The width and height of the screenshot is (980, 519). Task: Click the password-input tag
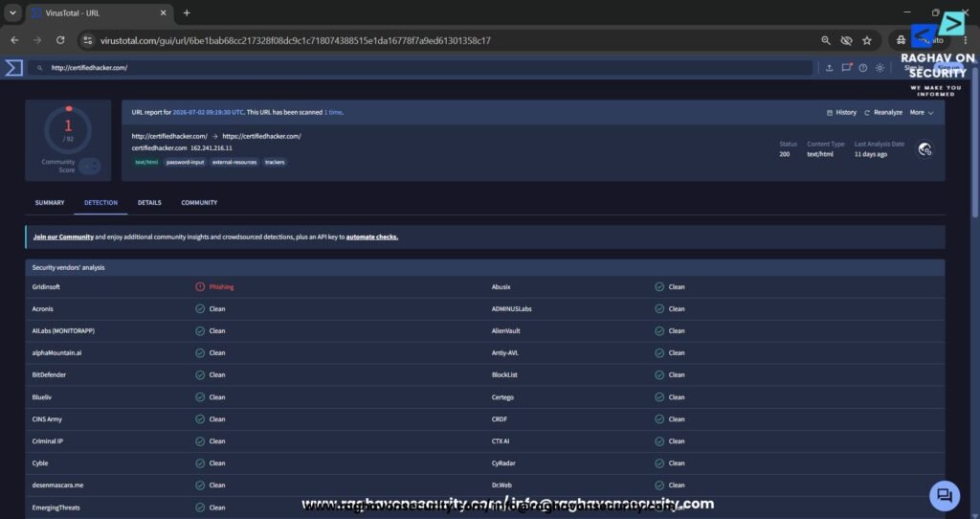coord(185,162)
